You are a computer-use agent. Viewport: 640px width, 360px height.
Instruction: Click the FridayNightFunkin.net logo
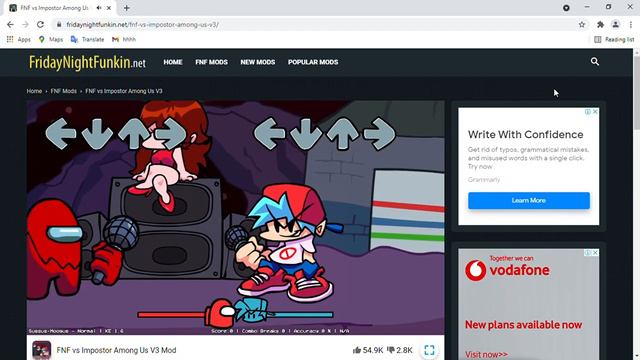pyautogui.click(x=87, y=62)
